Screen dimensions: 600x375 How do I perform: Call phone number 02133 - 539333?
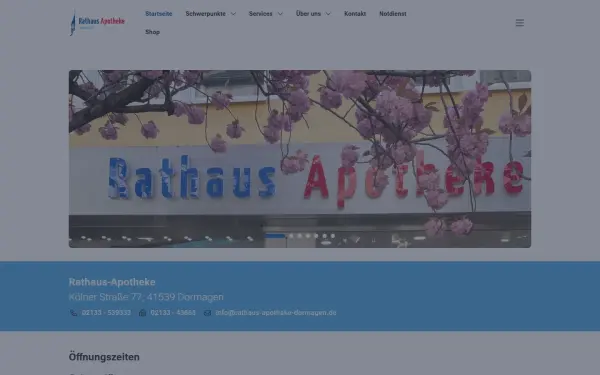[x=106, y=313]
